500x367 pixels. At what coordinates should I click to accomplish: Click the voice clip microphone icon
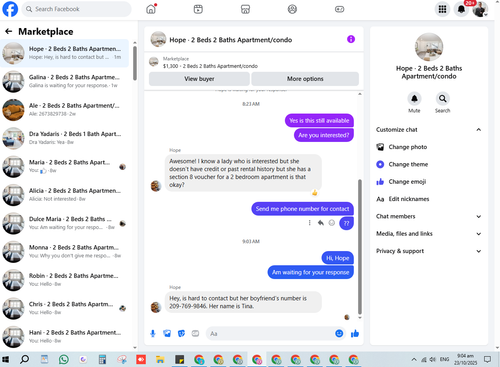click(153, 333)
